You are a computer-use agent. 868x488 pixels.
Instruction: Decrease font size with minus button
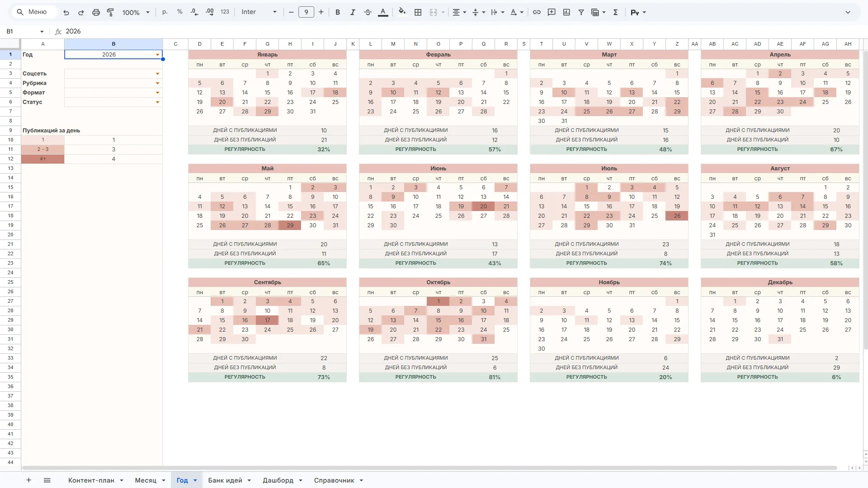click(x=291, y=12)
